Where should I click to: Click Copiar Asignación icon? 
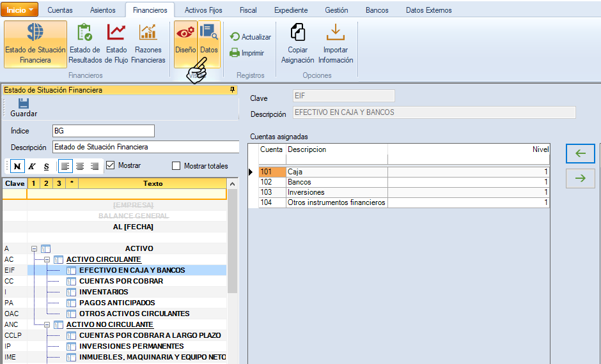point(297,43)
